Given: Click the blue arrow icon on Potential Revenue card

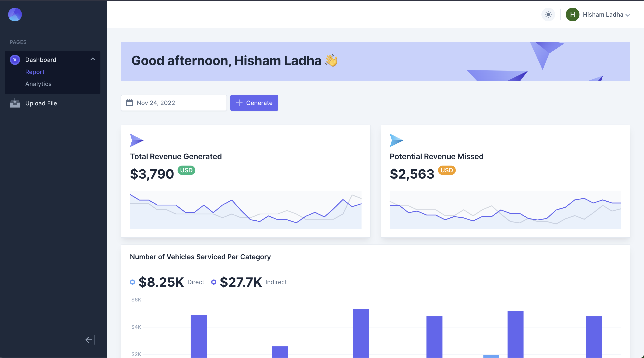Looking at the screenshot, I should (x=396, y=140).
